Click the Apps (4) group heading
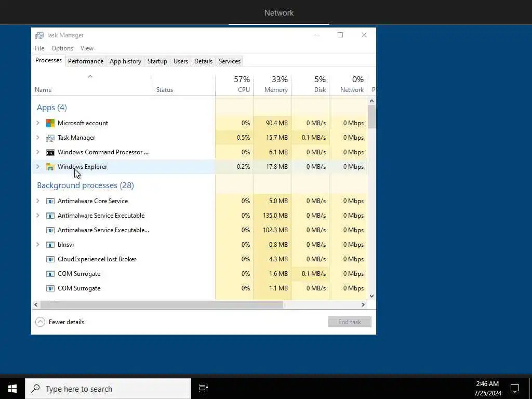Screen dimensions: 532x399 (x=52, y=108)
